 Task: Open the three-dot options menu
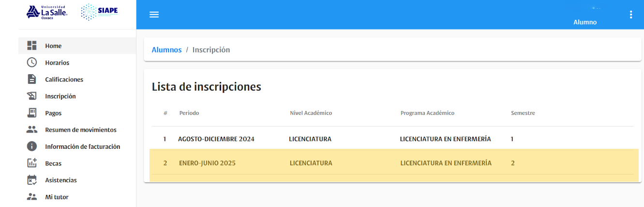point(630,15)
